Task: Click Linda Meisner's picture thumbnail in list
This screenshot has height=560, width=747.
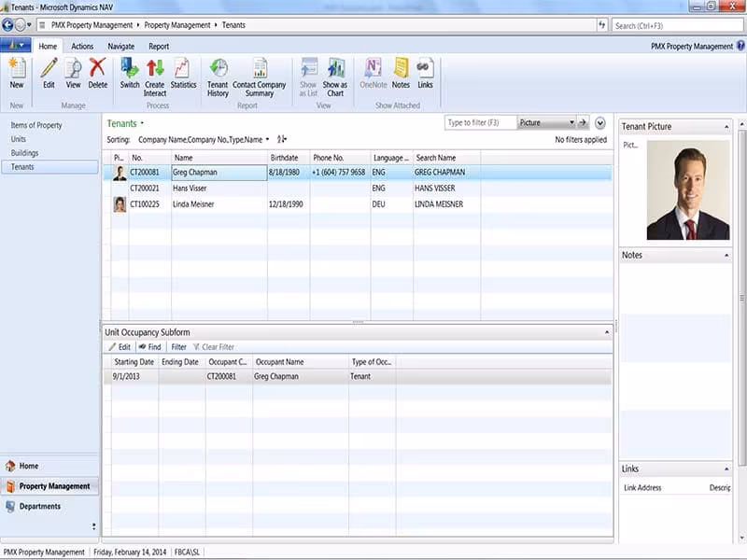Action: click(x=120, y=204)
